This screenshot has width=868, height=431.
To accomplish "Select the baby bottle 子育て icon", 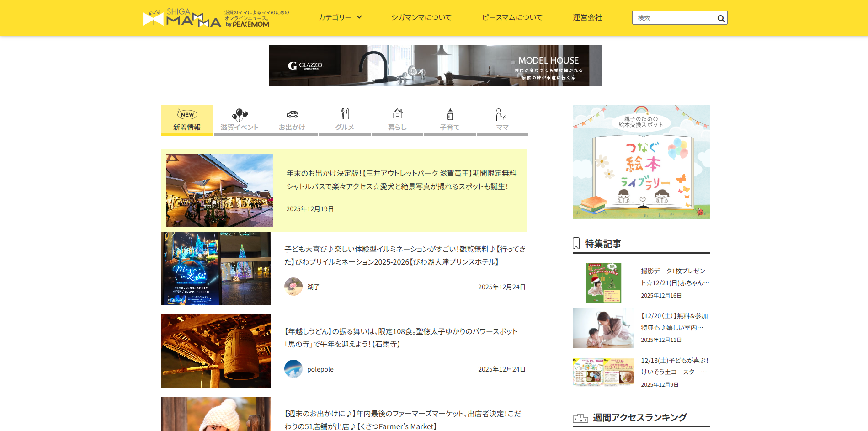I will pyautogui.click(x=450, y=114).
